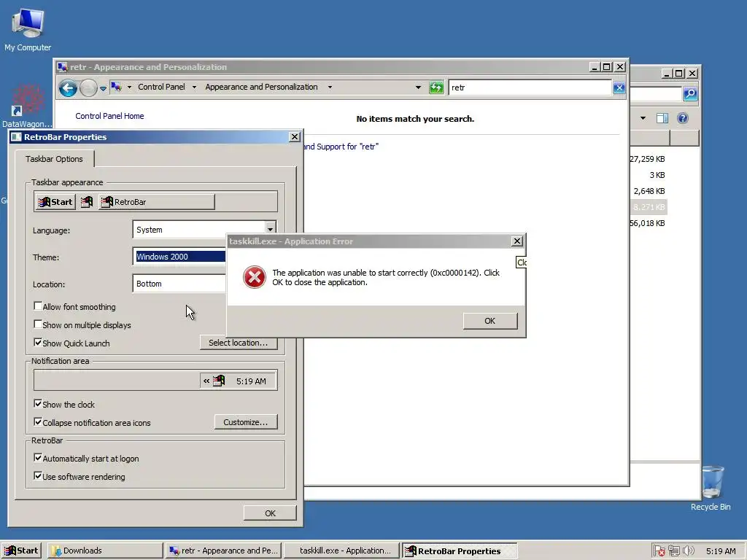Enable Allow font smoothing checkbox
Viewport: 747px width, 560px height.
click(x=38, y=306)
